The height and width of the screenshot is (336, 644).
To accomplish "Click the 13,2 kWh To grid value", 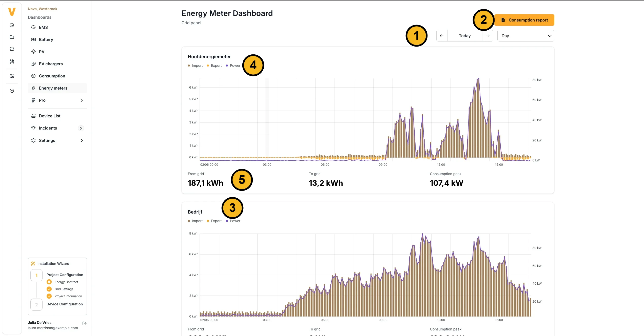I will point(326,183).
